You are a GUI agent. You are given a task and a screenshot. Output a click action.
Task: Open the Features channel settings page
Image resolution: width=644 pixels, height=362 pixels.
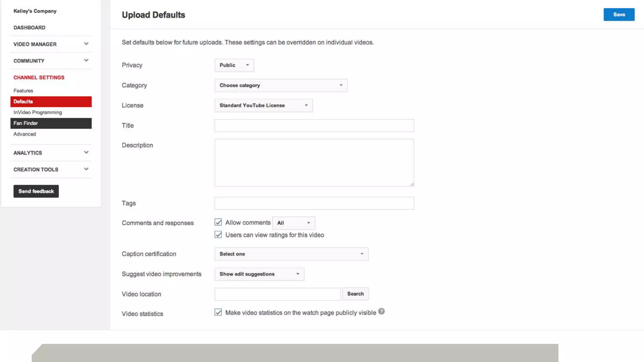pyautogui.click(x=23, y=90)
